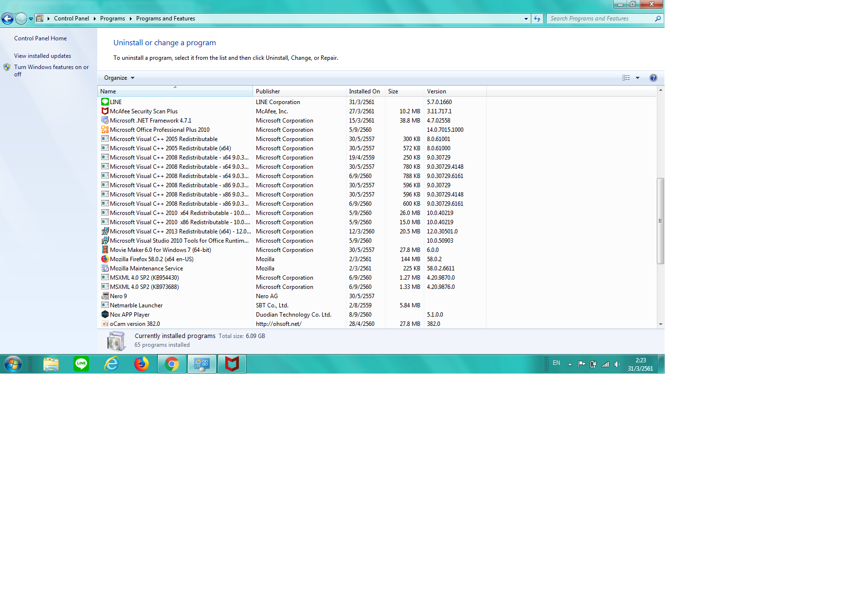Open the Help button in toolbar
This screenshot has height=607, width=868.
point(653,78)
